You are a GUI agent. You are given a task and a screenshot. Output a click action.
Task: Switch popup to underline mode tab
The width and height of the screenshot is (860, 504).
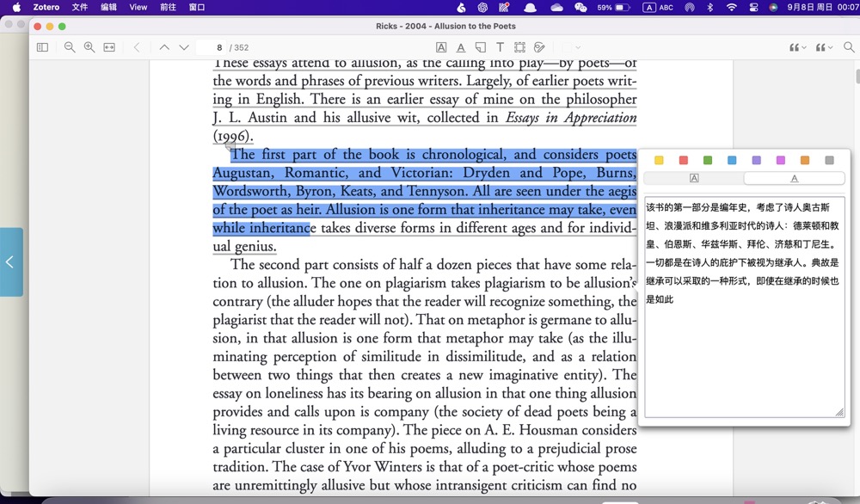pyautogui.click(x=794, y=178)
